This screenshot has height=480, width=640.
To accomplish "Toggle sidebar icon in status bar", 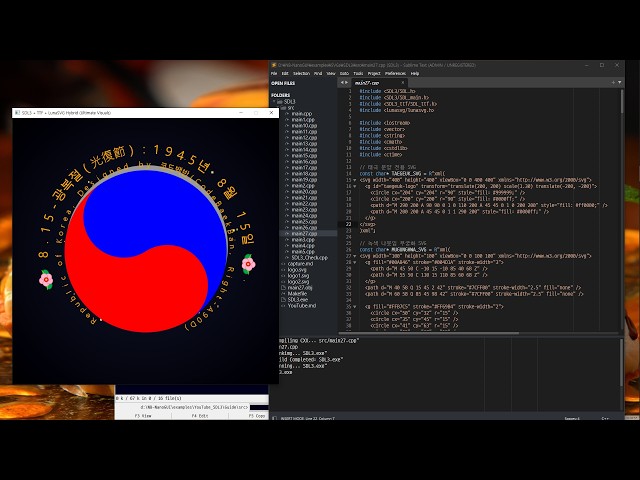I will tap(274, 418).
